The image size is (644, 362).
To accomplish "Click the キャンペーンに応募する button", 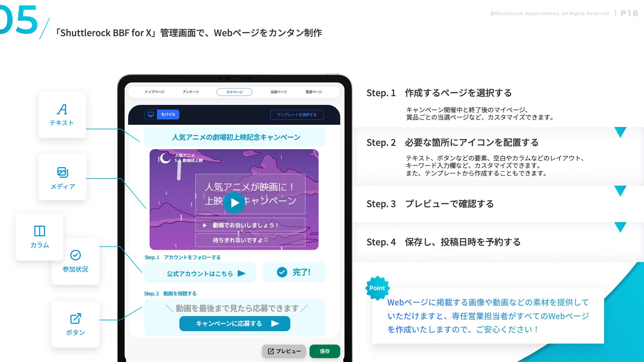I will [x=235, y=323].
